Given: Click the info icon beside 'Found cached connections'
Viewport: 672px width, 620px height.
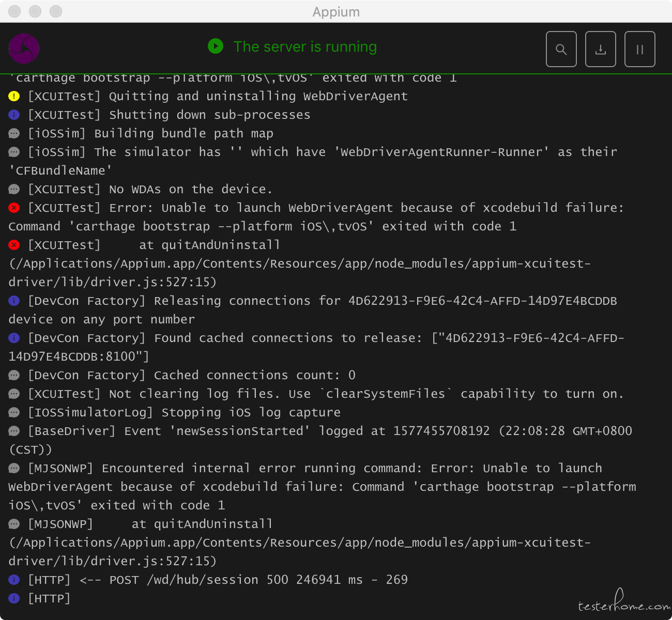Looking at the screenshot, I should tap(14, 338).
